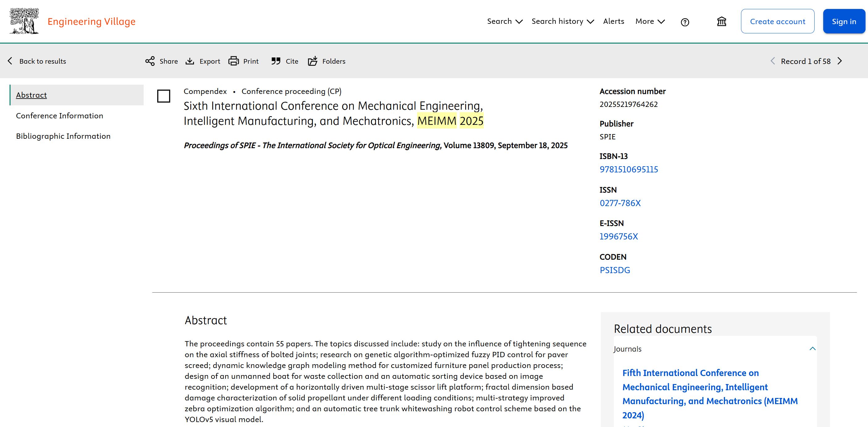Open the Search dropdown menu
The width and height of the screenshot is (868, 427).
pos(504,21)
